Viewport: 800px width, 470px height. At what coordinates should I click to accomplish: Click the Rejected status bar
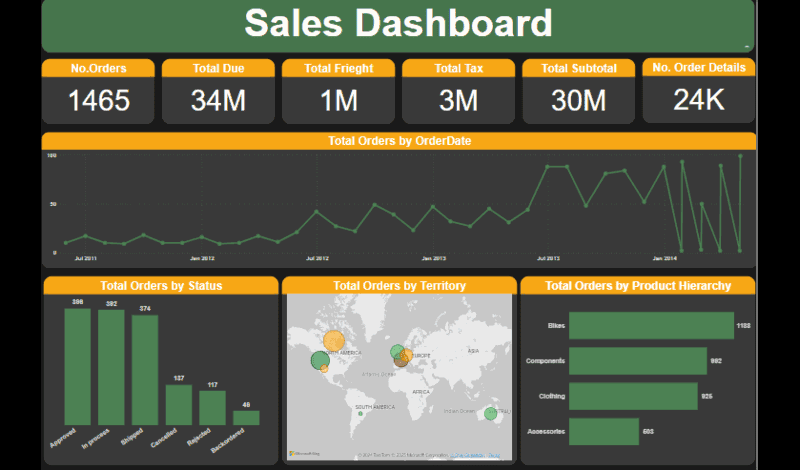212,408
